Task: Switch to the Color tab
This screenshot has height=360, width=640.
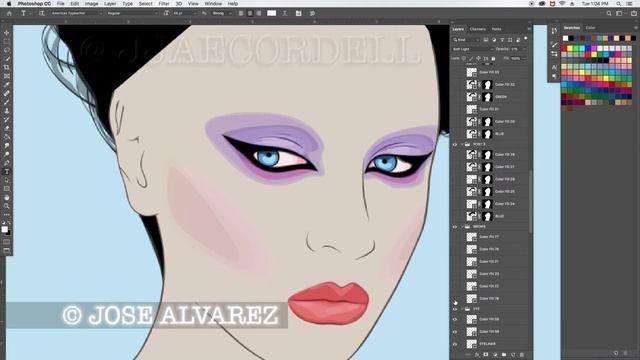Action: coord(590,28)
